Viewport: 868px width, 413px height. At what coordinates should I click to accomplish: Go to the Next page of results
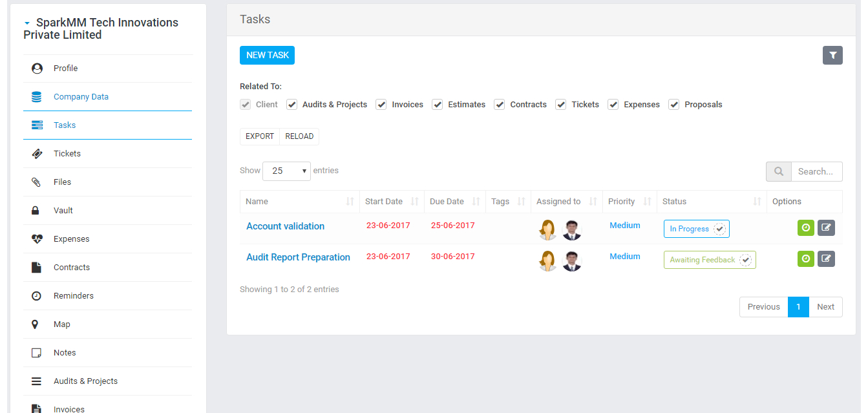pos(825,307)
